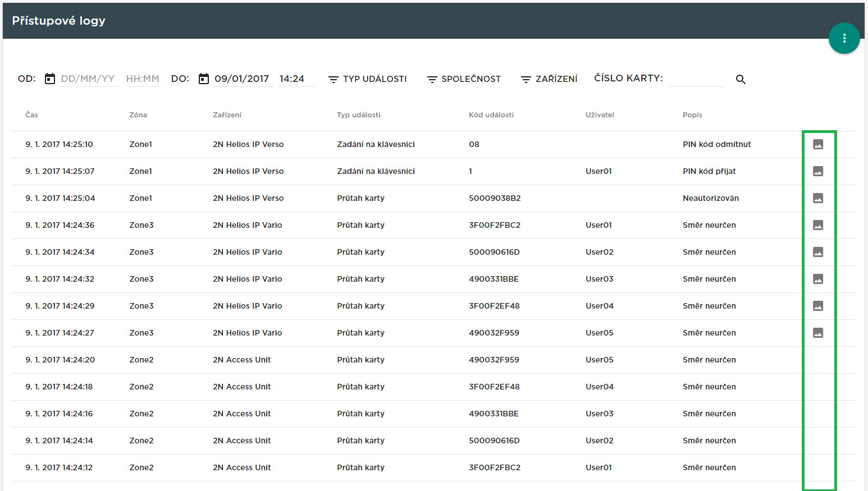Click card code 3F00F2FBC2 in 14:24:36 row
The height and width of the screenshot is (491, 868).
click(x=495, y=225)
